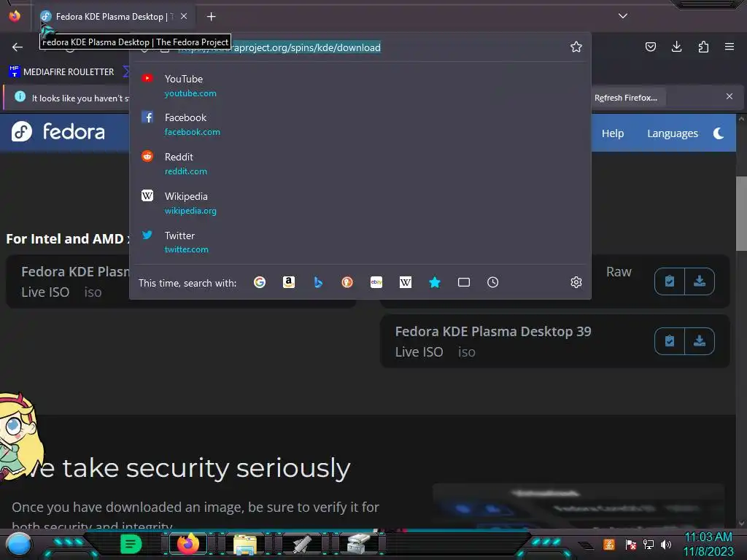
Task: Search bookmarks via the star icon
Action: coord(435,282)
